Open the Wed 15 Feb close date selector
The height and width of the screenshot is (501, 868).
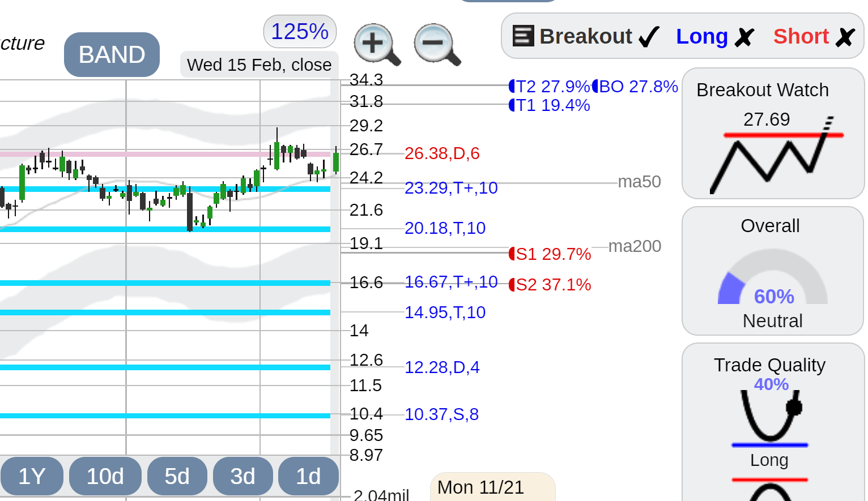(x=259, y=65)
